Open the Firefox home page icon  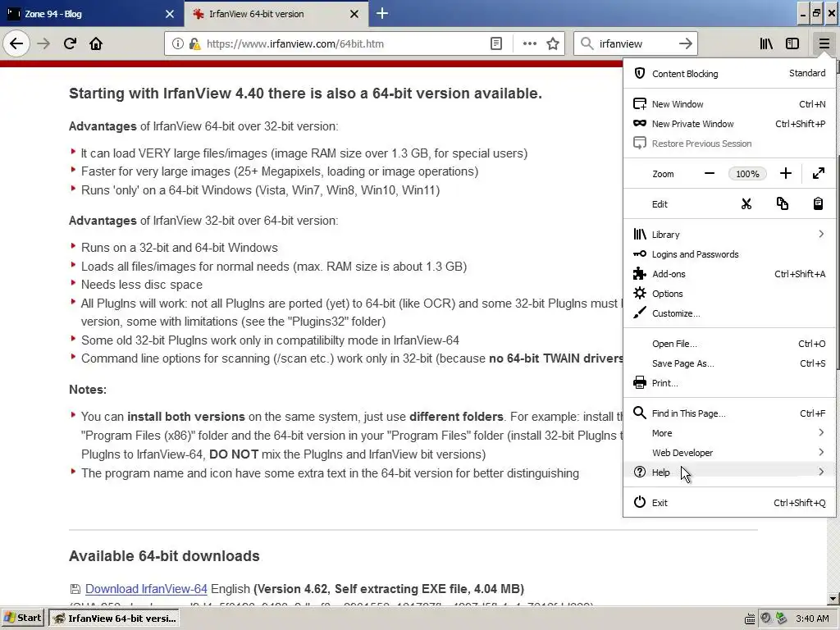click(x=96, y=43)
